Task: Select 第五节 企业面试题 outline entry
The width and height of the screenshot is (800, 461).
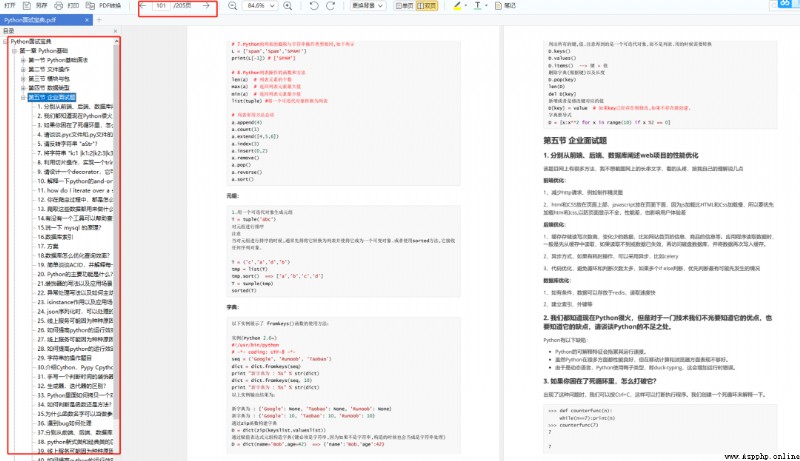Action: [52, 97]
